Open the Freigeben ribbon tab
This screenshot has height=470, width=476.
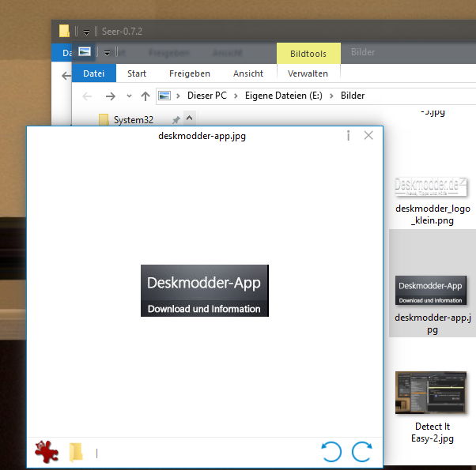190,73
